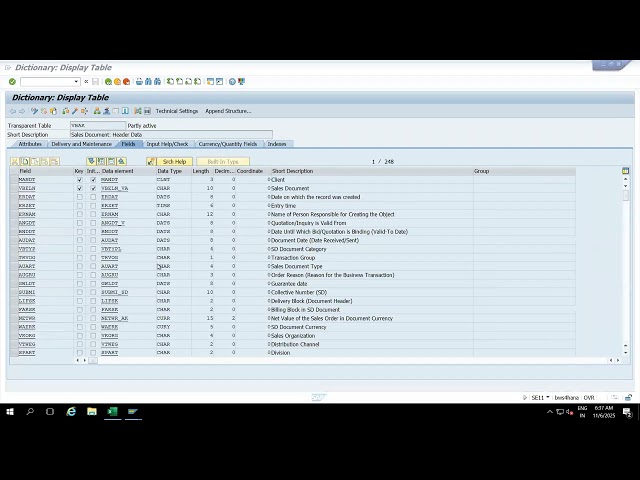Click the Help question mark icon
640x480 pixels.
point(232,82)
